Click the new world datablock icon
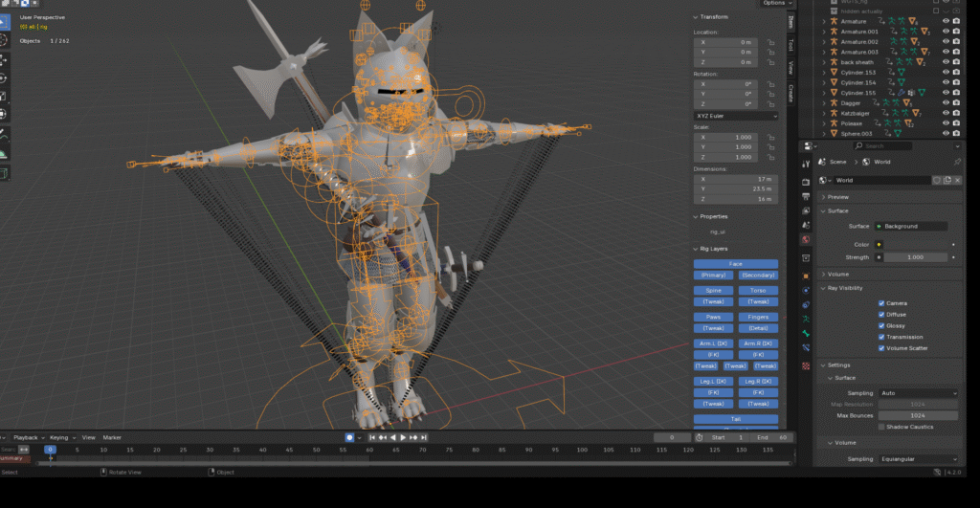 tap(947, 180)
